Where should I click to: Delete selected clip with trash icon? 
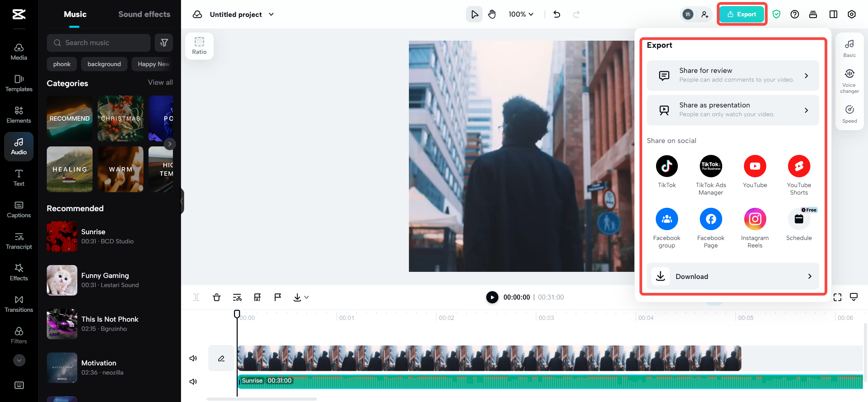pyautogui.click(x=216, y=297)
